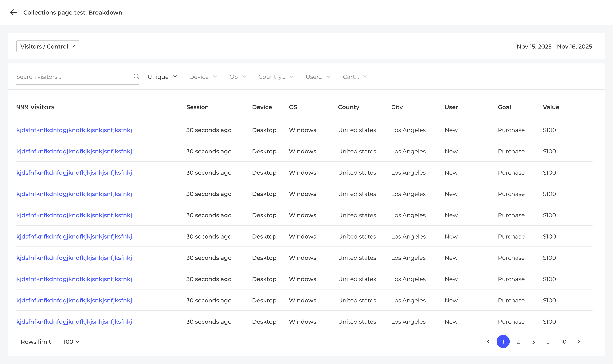Expand the Country filter dropdown
This screenshot has width=613, height=364.
(276, 77)
